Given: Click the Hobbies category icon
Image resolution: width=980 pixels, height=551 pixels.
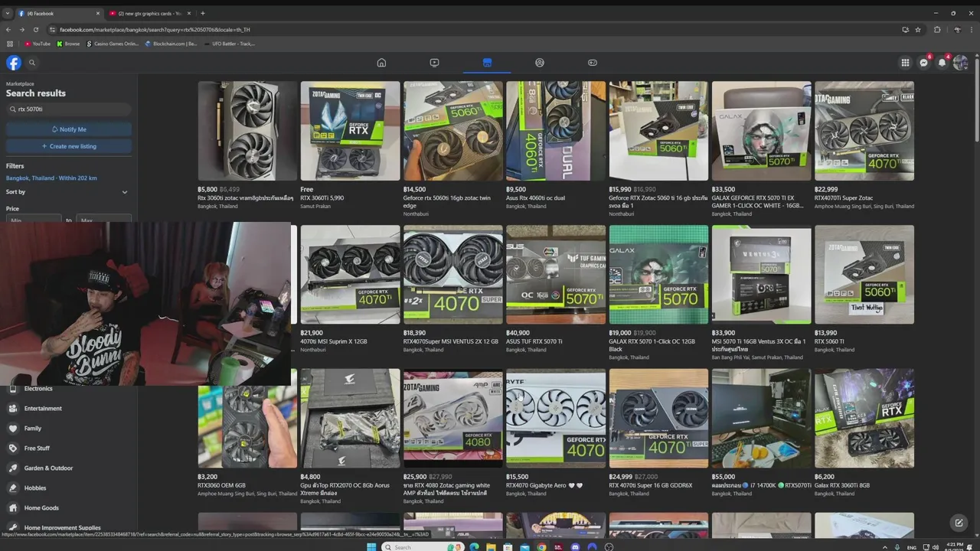Looking at the screenshot, I should coord(13,488).
